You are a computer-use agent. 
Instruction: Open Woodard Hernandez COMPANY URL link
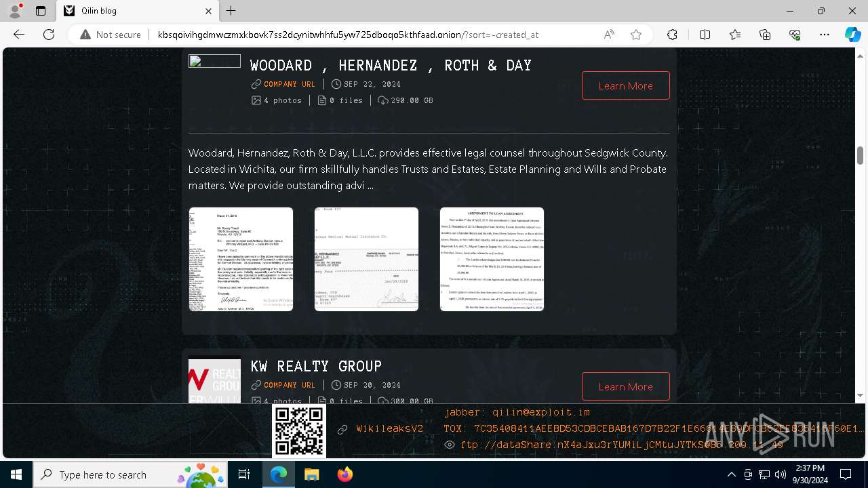290,84
